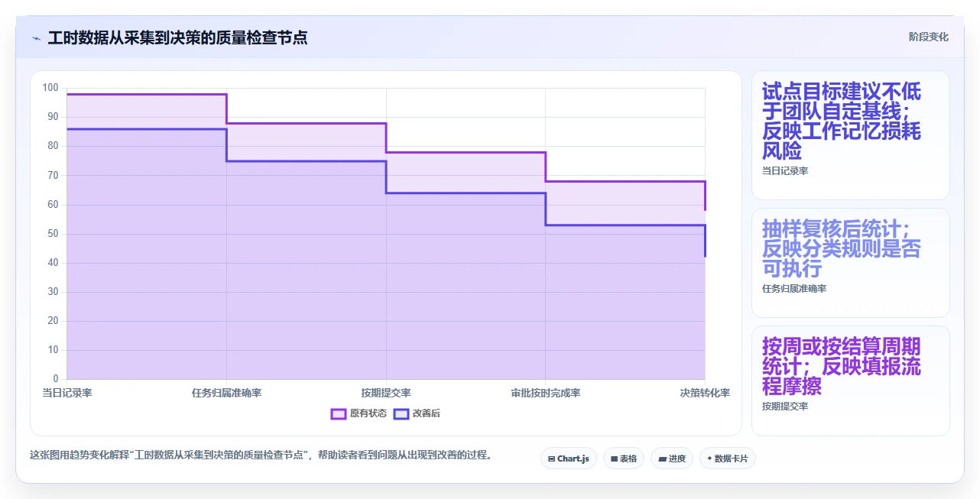This screenshot has height=499, width=980.
Task: Toggle the 改善后 legend swatch
Action: 401,413
